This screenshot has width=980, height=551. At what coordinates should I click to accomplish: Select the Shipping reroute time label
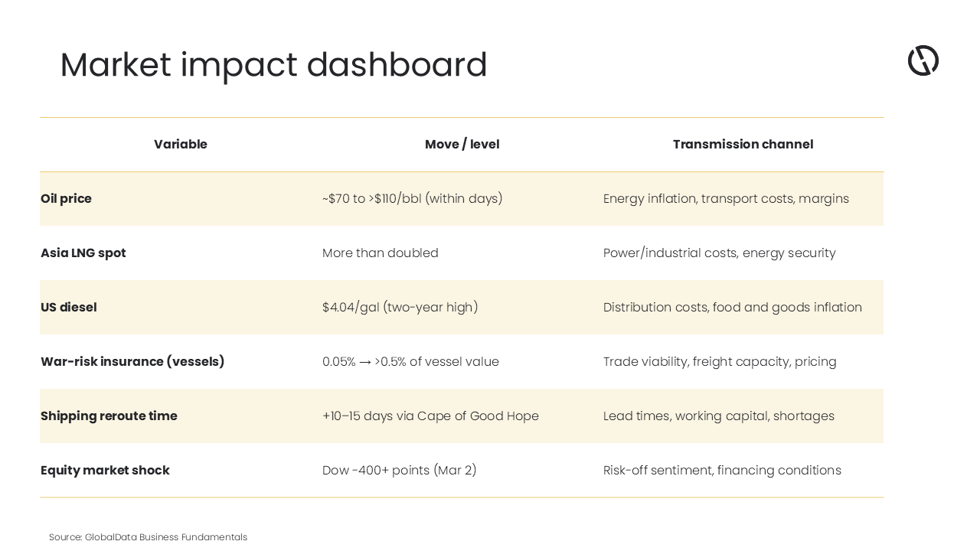tap(109, 416)
